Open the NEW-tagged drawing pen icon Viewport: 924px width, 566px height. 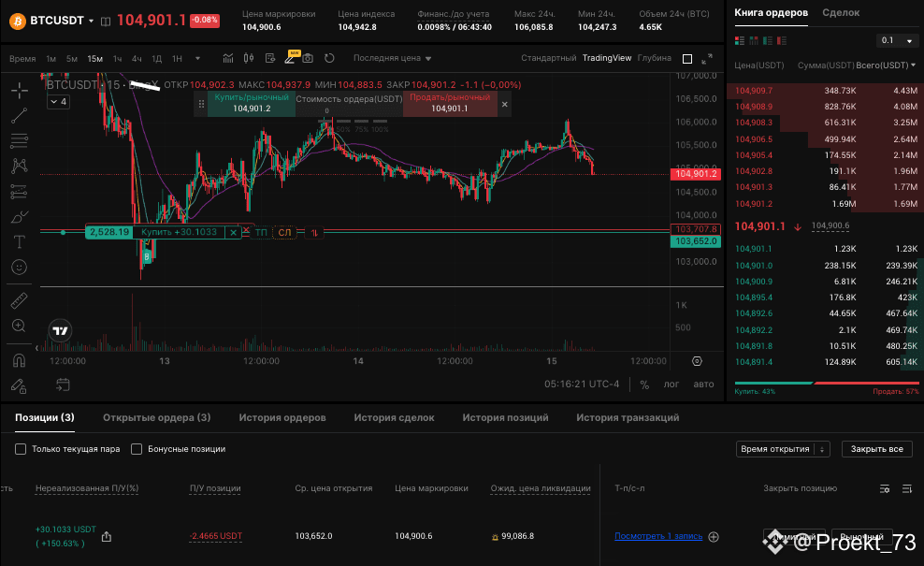pyautogui.click(x=291, y=58)
